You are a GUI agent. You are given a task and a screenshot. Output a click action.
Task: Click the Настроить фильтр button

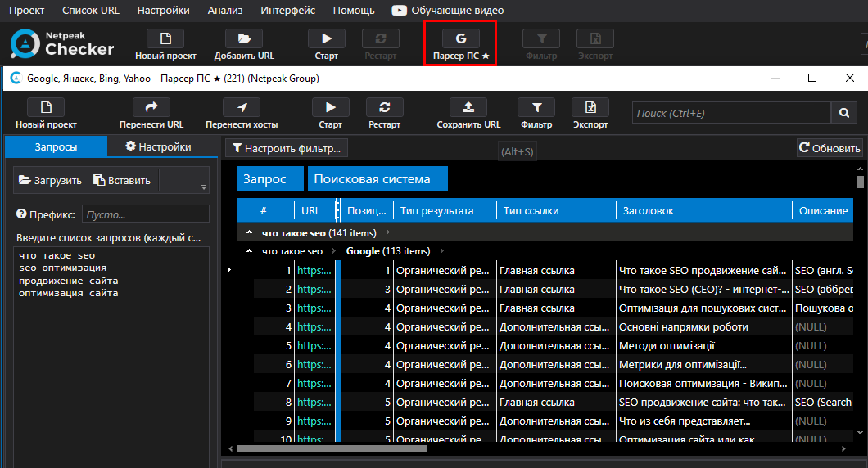point(287,148)
